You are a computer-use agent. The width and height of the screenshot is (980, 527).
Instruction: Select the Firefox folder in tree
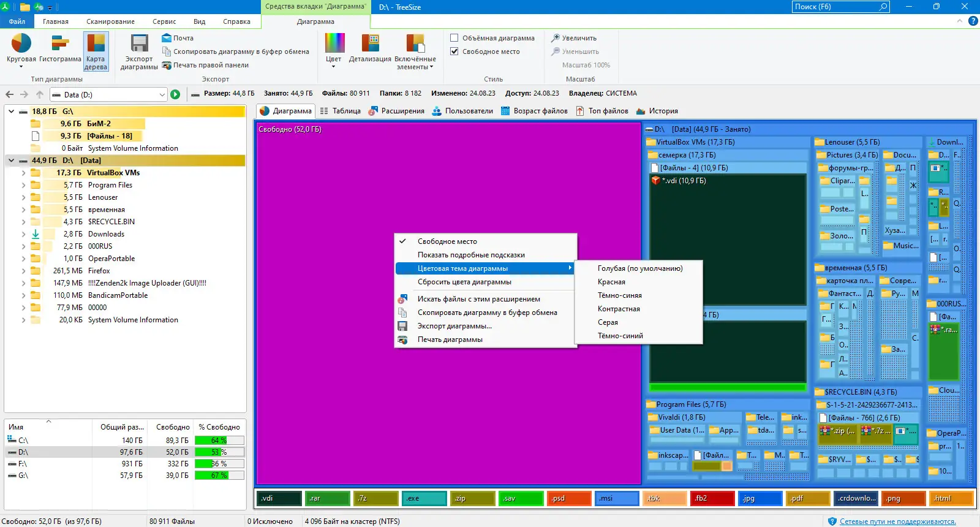click(x=99, y=271)
